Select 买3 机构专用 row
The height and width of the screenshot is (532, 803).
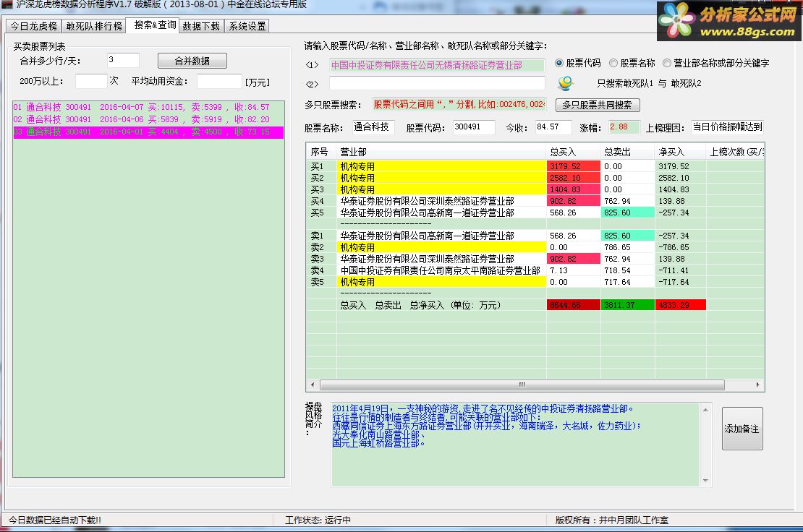(x=535, y=189)
